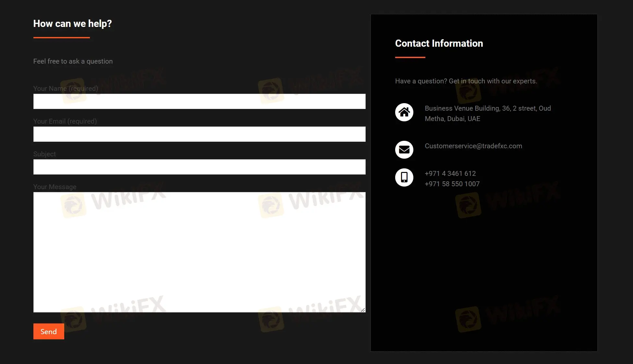The image size is (633, 364).
Task: Focus the Your Name input field
Action: click(x=199, y=102)
